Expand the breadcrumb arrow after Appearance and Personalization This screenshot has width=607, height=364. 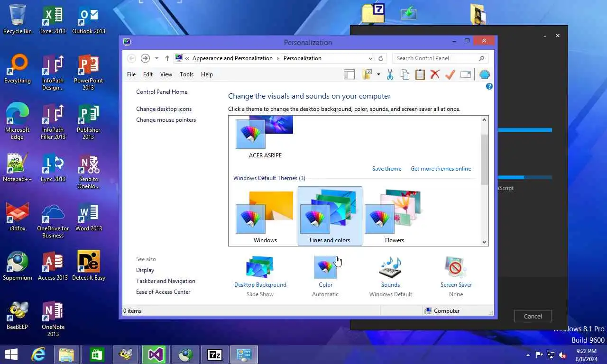(278, 58)
